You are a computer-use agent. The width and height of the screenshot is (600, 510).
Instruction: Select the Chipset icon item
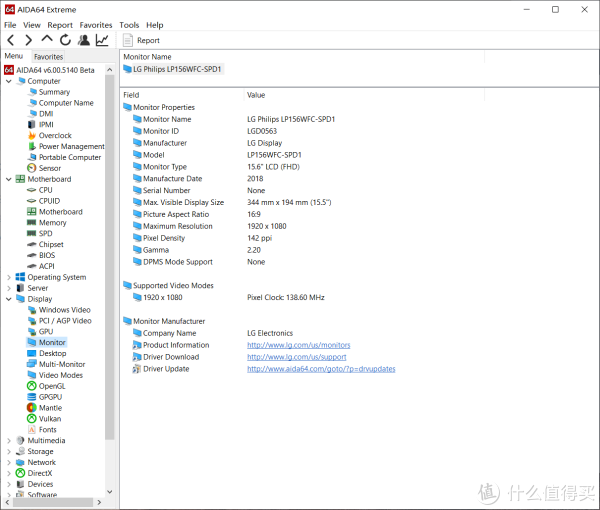pos(32,244)
